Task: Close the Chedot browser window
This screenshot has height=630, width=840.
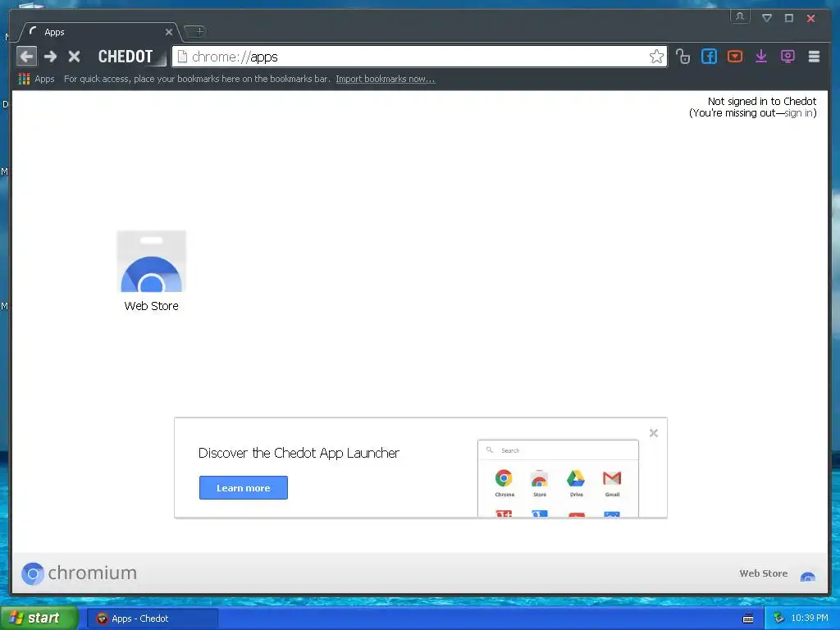Action: coord(811,18)
